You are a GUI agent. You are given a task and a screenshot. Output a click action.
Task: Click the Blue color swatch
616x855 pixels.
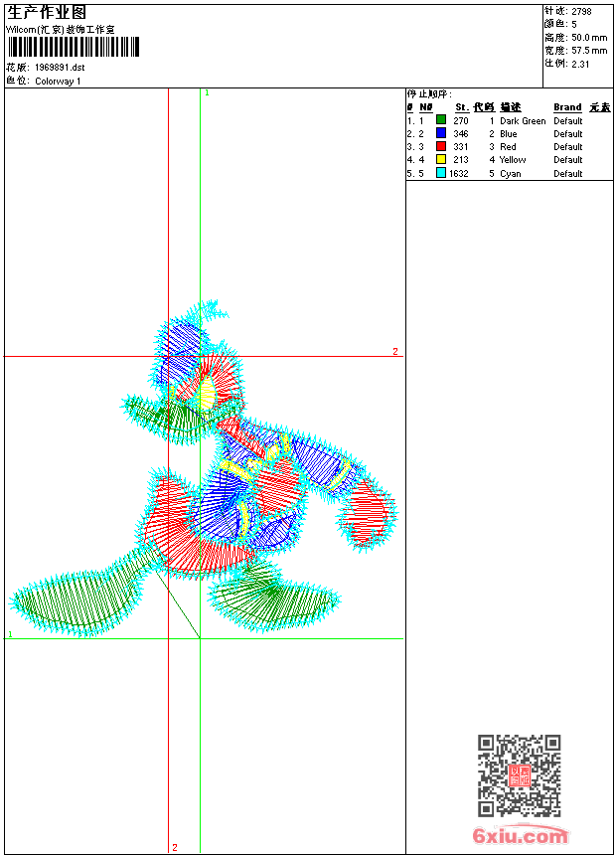pyautogui.click(x=441, y=133)
